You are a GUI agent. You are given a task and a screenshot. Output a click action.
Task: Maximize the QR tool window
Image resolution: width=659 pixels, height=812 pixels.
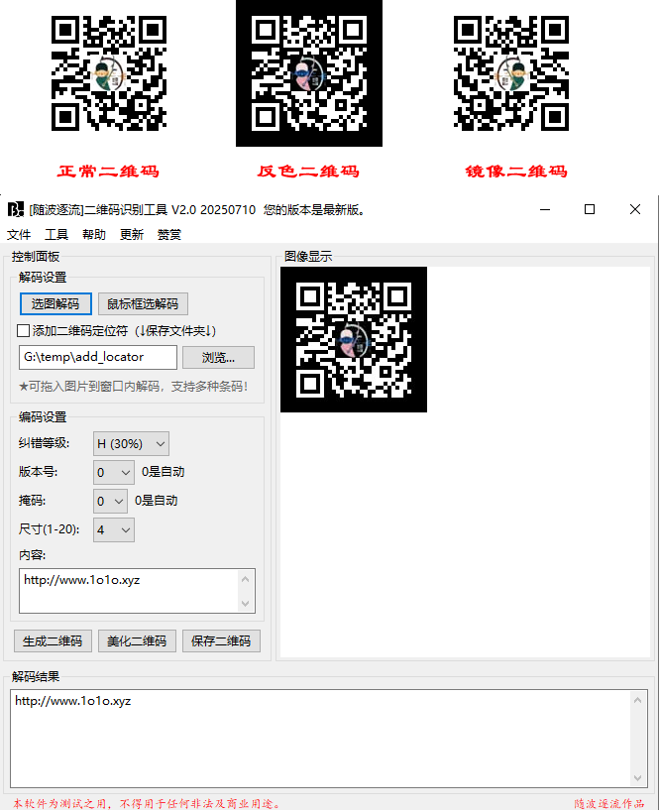589,209
